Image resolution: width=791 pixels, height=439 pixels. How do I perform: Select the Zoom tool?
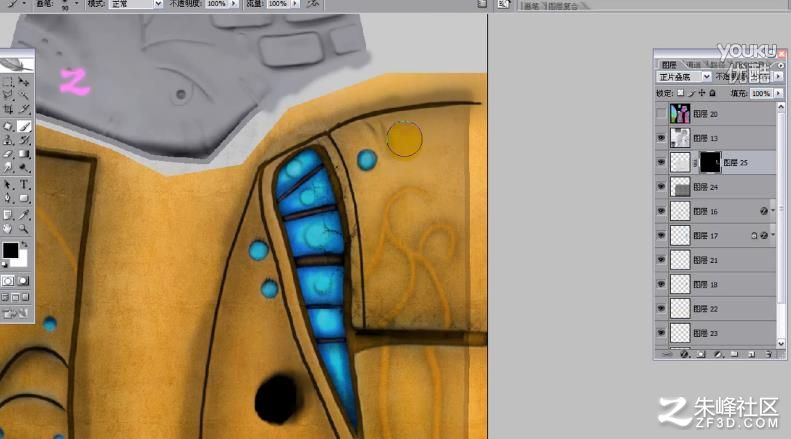(x=24, y=229)
